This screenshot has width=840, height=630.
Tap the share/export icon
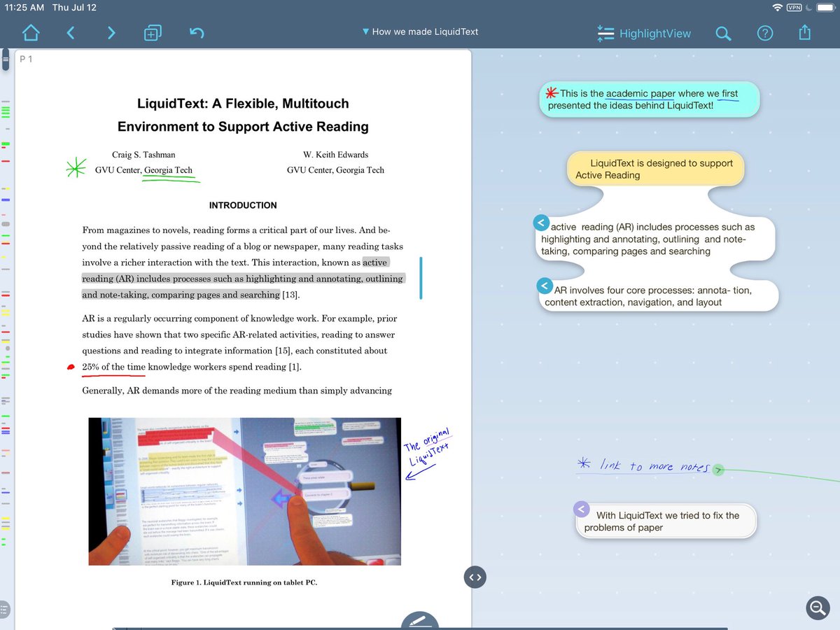[x=804, y=32]
